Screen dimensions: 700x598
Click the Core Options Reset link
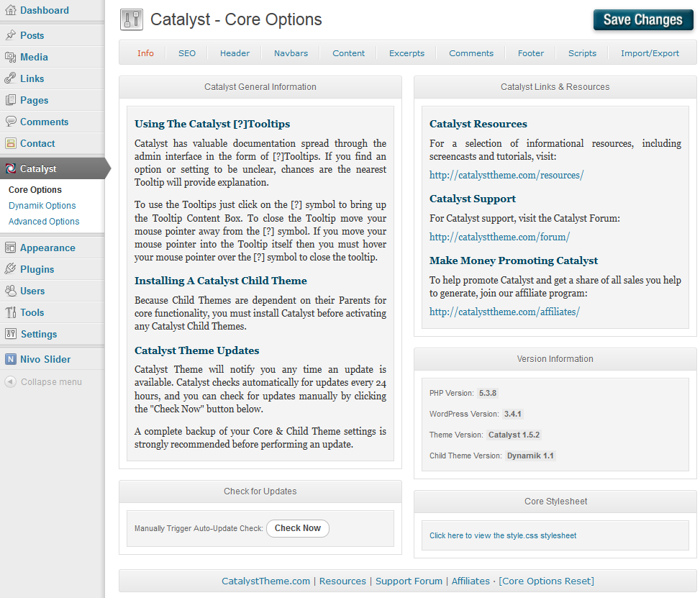pyautogui.click(x=546, y=581)
